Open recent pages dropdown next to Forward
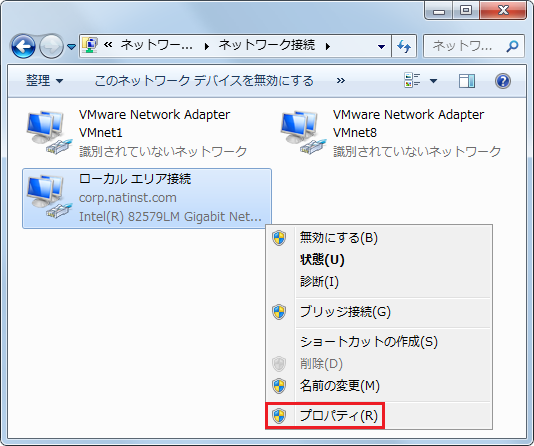Image resolution: width=534 pixels, height=446 pixels. [x=71, y=46]
